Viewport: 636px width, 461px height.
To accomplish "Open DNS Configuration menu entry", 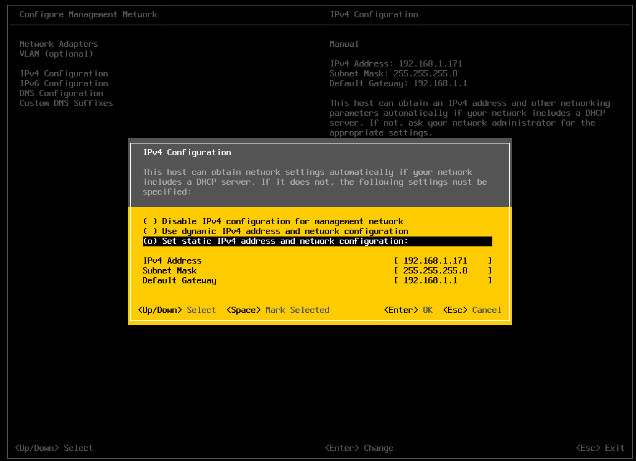I will tap(61, 93).
